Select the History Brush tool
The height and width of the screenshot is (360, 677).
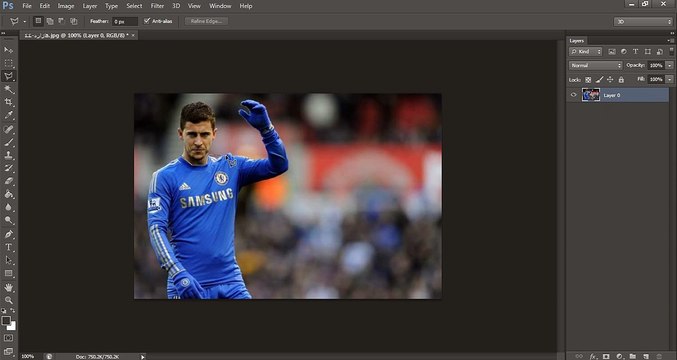pyautogui.click(x=8, y=168)
